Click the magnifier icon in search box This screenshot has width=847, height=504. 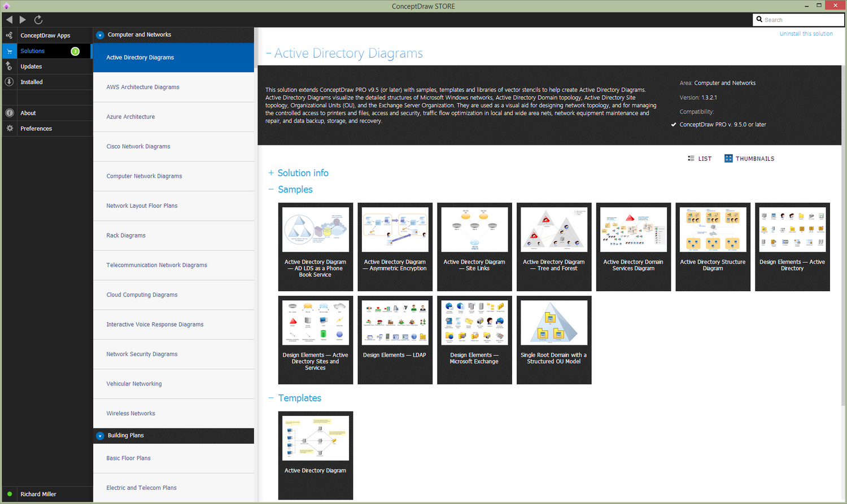tap(759, 20)
